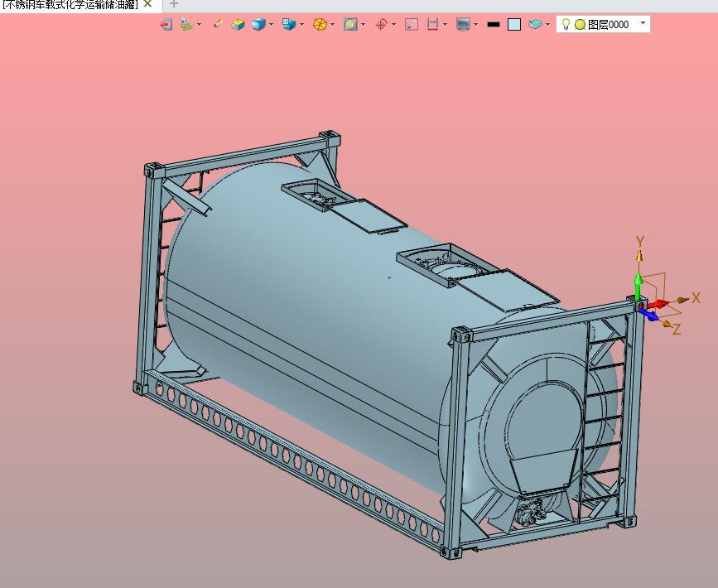Close the current document tab
Image resolution: width=718 pixels, height=588 pixels.
[x=147, y=4]
